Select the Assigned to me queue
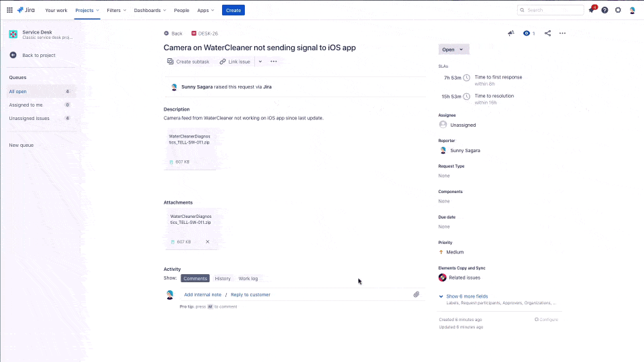The width and height of the screenshot is (644, 362). click(40, 105)
